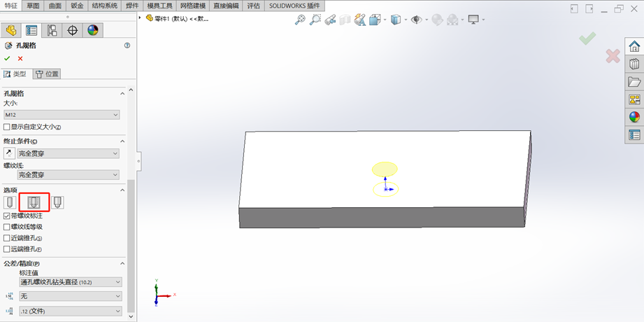Select the tap drill diameter hole option icon
Viewport: 644px width, 322px height.
click(x=10, y=202)
